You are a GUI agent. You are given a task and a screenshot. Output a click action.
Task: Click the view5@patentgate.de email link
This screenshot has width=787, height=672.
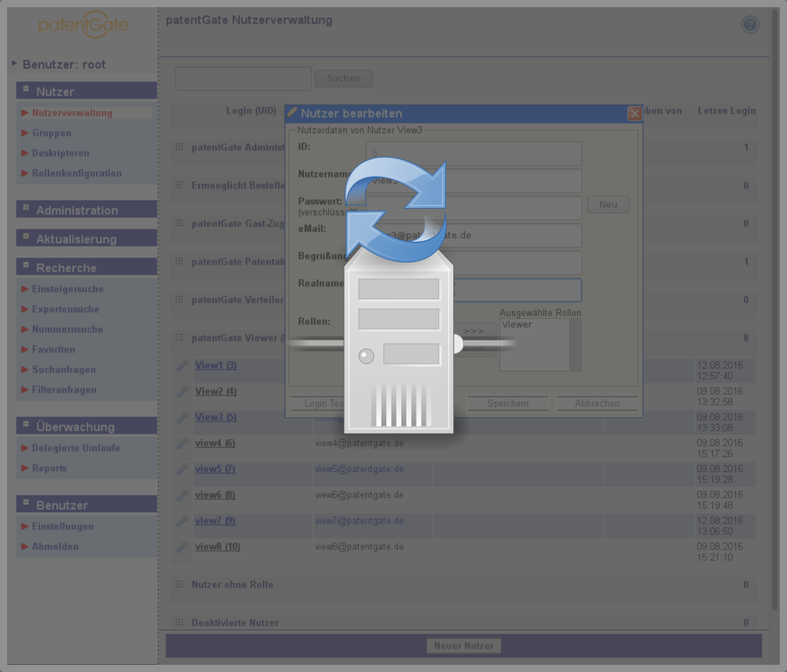[x=360, y=468]
